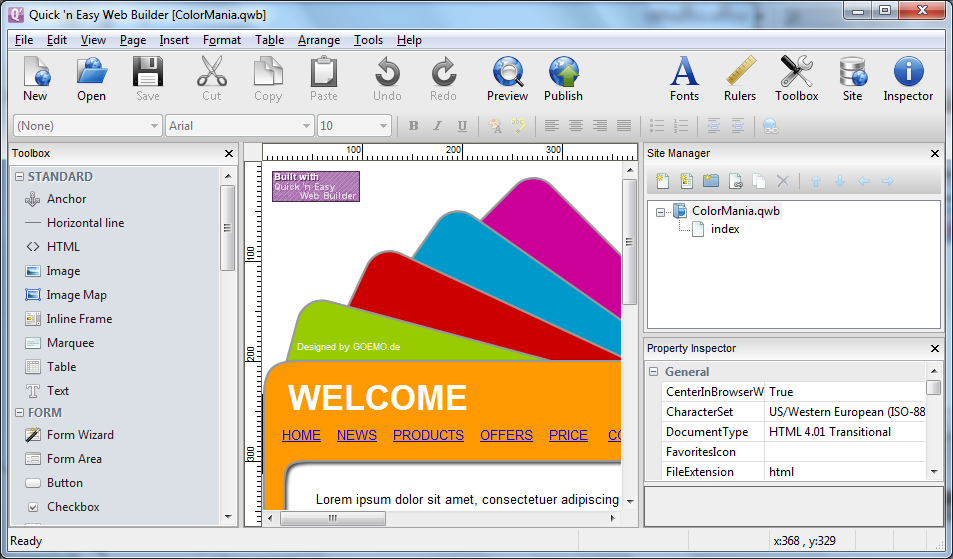Select the Image Map tool in Toolbox
The height and width of the screenshot is (559, 953).
pyautogui.click(x=76, y=295)
